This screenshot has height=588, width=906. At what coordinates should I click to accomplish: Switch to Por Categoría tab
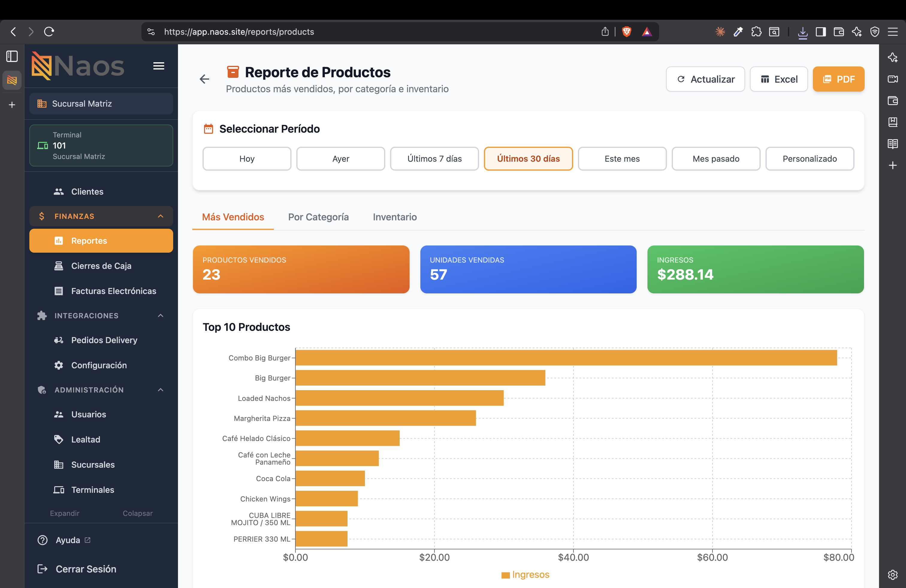tap(318, 217)
